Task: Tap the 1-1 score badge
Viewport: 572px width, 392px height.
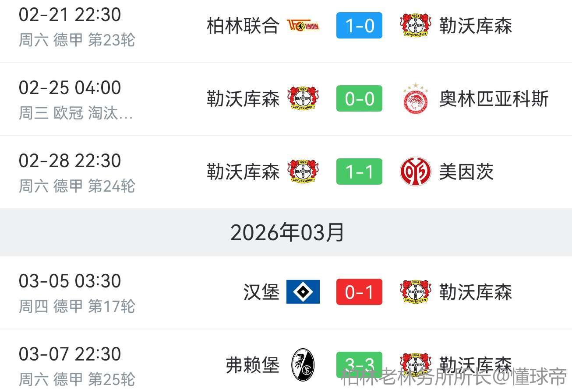Action: 359,172
